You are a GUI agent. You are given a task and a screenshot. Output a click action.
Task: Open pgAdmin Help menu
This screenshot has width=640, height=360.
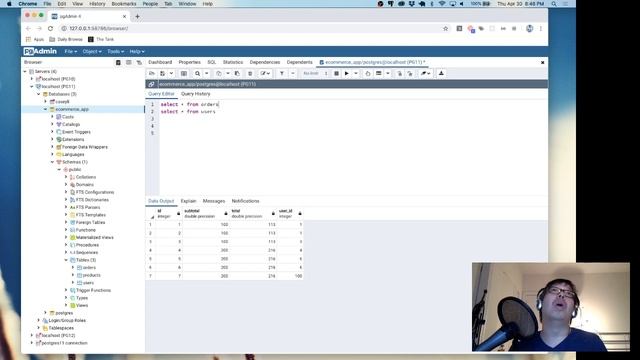pyautogui.click(x=137, y=51)
